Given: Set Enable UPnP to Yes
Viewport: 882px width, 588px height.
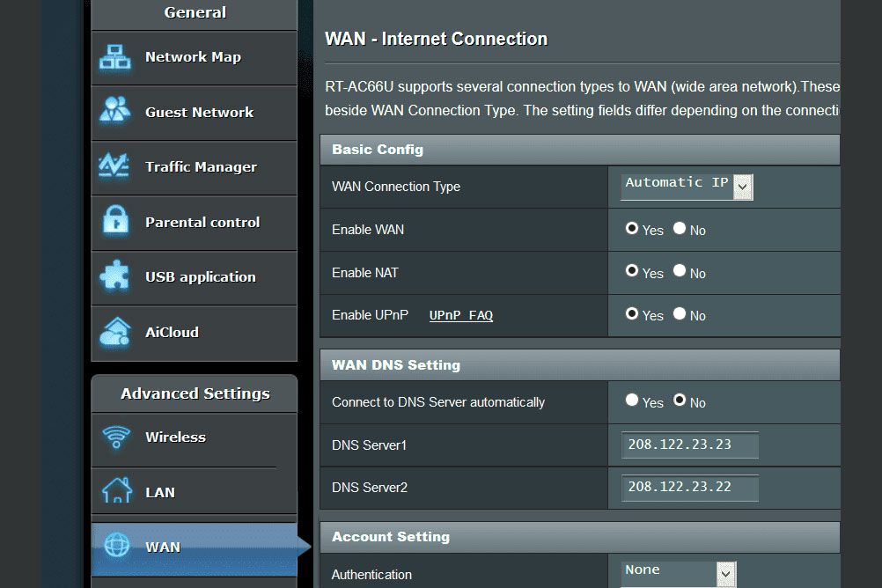Looking at the screenshot, I should pyautogui.click(x=632, y=312).
